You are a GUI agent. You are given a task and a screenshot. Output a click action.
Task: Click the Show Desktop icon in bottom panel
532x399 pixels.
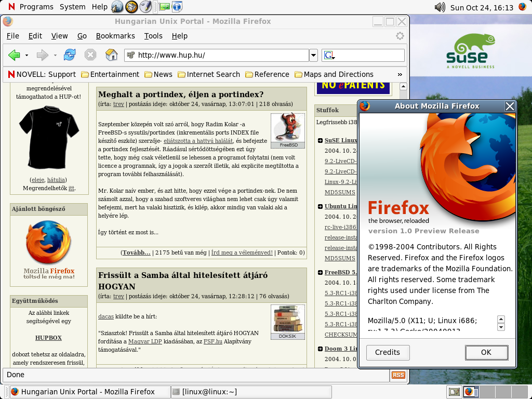[454, 392]
